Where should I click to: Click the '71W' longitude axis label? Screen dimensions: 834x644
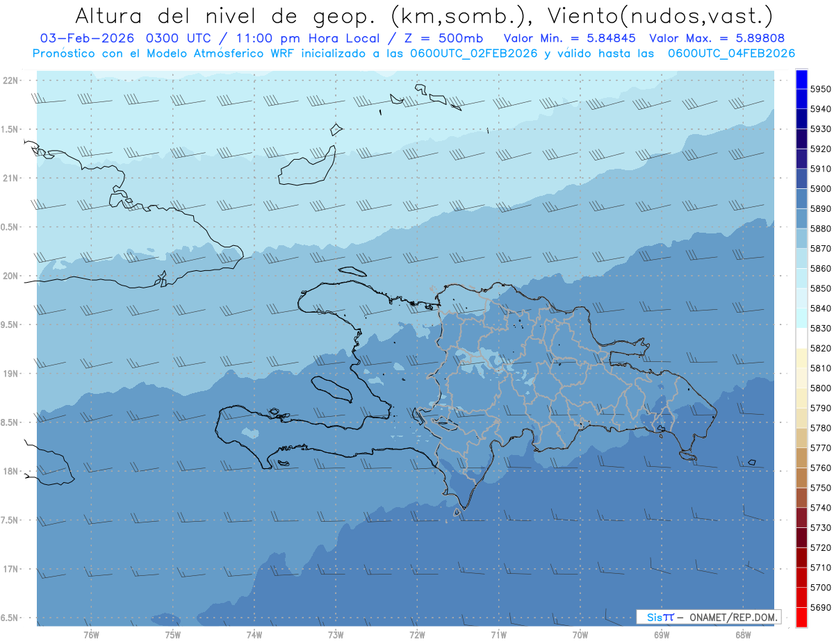coord(498,635)
